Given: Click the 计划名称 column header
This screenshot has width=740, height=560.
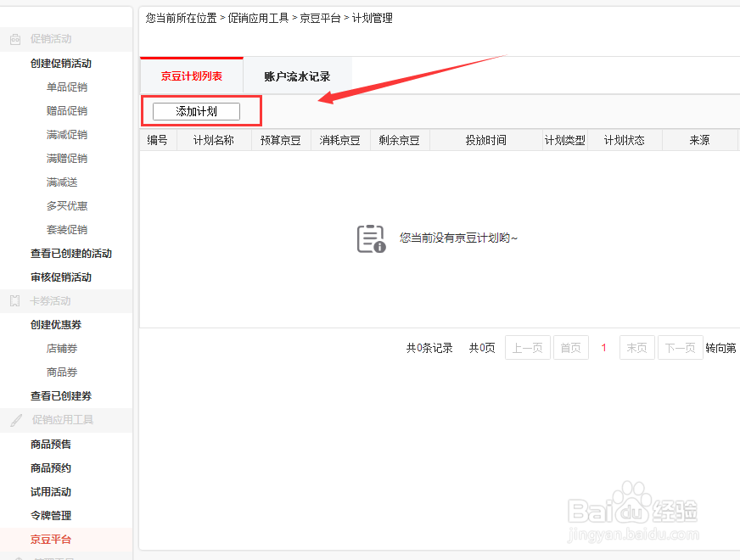Looking at the screenshot, I should pyautogui.click(x=214, y=140).
